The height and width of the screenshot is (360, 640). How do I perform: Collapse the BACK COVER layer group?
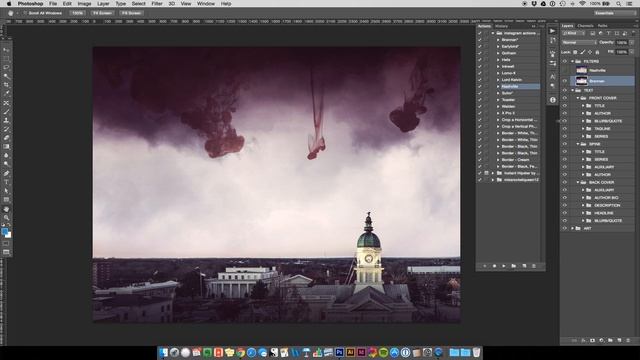pos(578,182)
